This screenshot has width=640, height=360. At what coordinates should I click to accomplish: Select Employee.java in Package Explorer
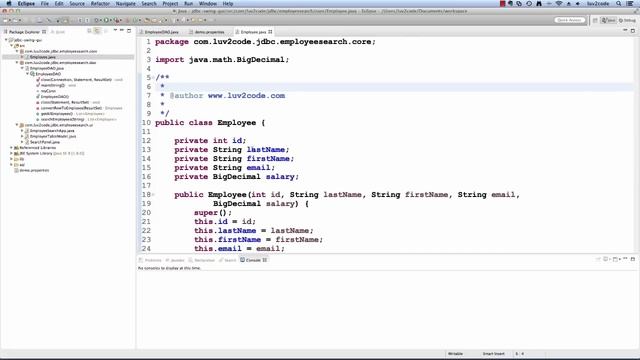click(x=42, y=57)
